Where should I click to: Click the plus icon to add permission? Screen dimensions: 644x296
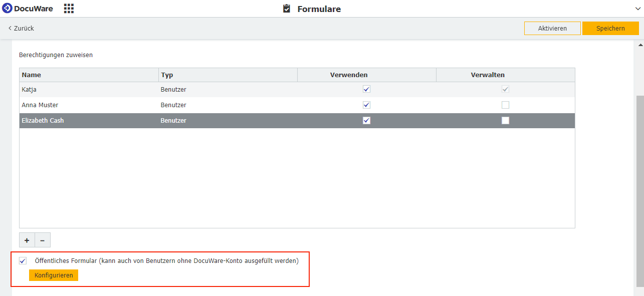27,240
